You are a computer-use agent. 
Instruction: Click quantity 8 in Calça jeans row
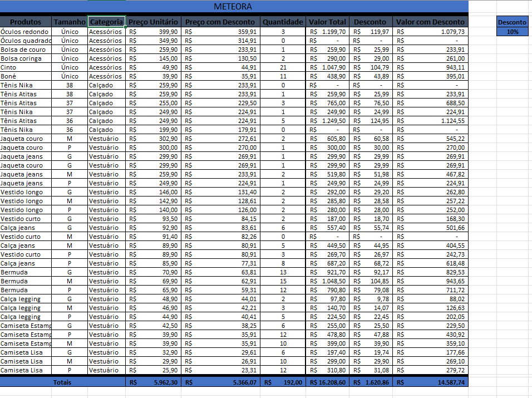283,263
